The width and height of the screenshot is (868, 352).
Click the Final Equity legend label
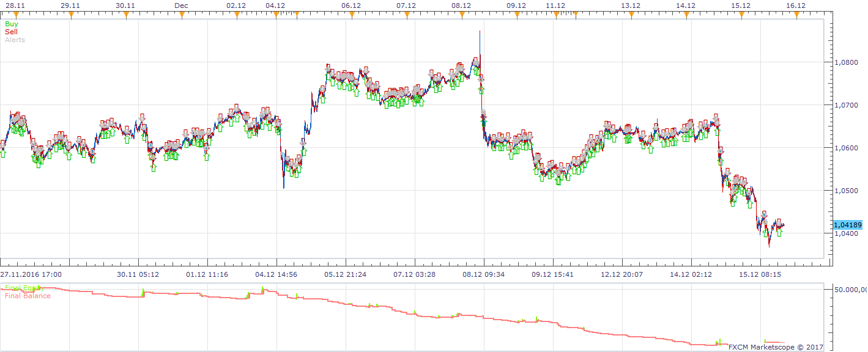click(x=24, y=288)
